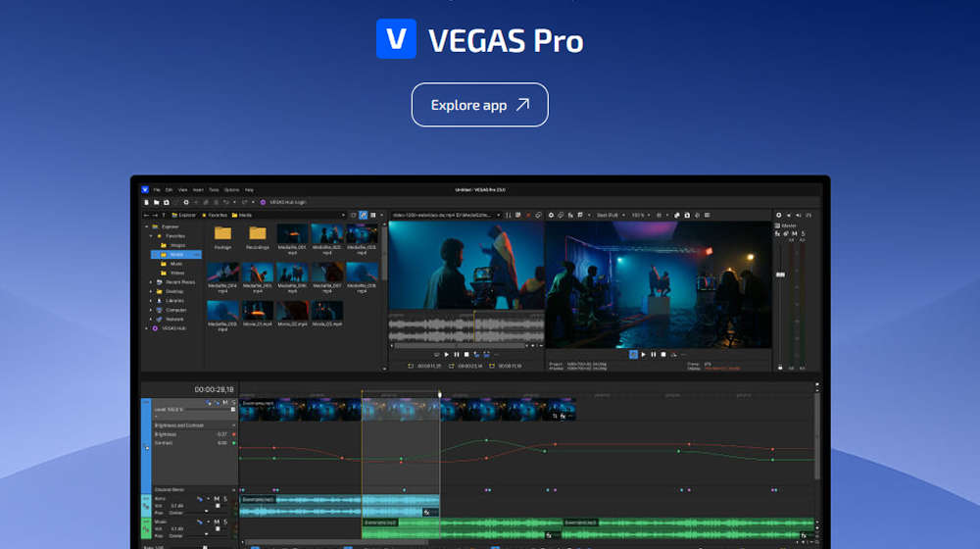Click the red X remove icon in Trimmer
This screenshot has height=549, width=980.
pos(528,215)
